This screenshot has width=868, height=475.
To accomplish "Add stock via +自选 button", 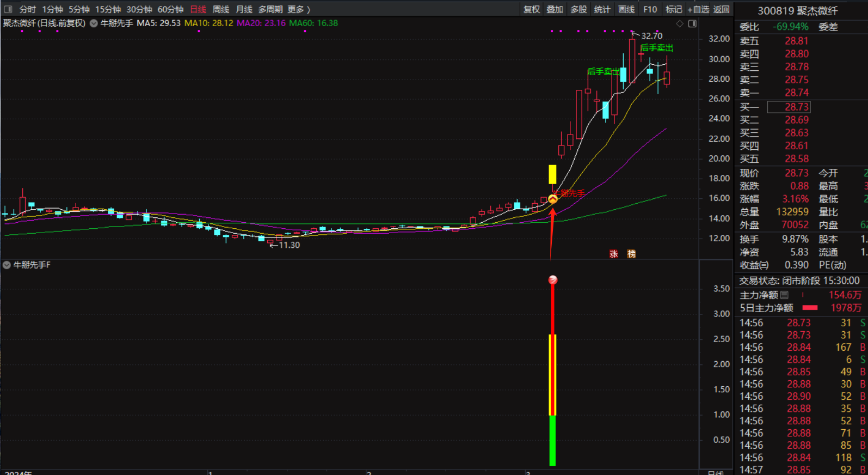I will (x=698, y=9).
